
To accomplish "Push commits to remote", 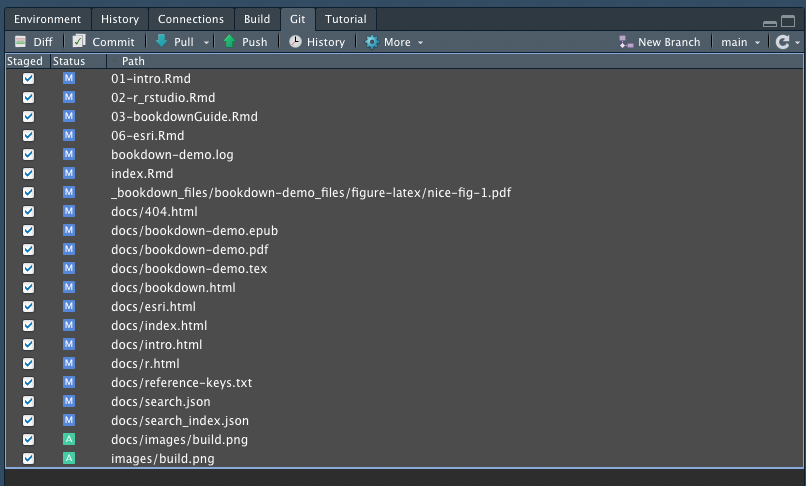I will point(246,42).
